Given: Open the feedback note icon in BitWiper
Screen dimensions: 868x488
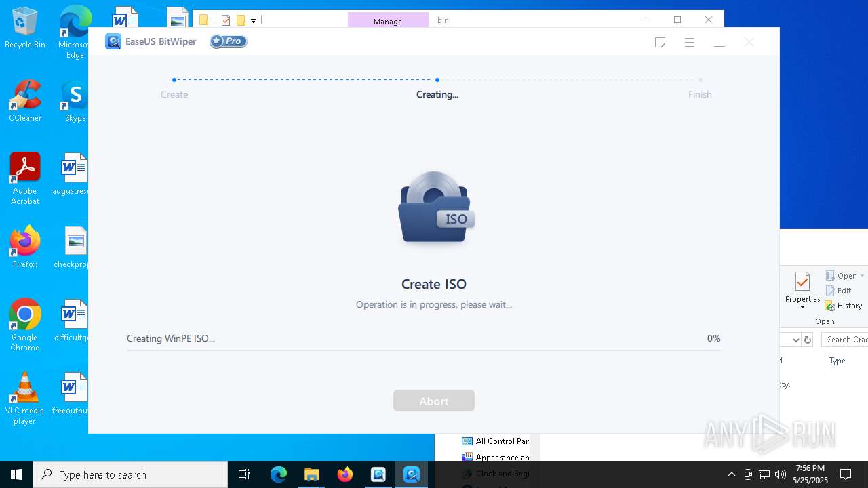Looking at the screenshot, I should (660, 43).
